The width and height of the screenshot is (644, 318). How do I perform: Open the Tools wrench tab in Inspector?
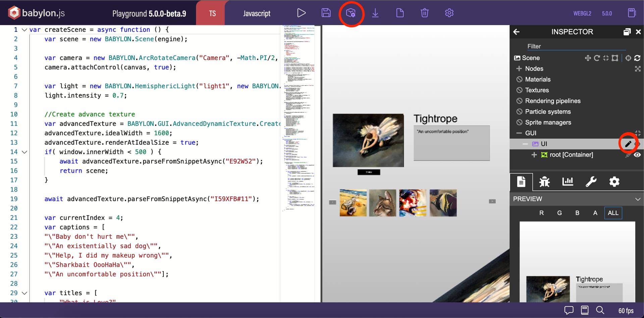[x=591, y=181]
